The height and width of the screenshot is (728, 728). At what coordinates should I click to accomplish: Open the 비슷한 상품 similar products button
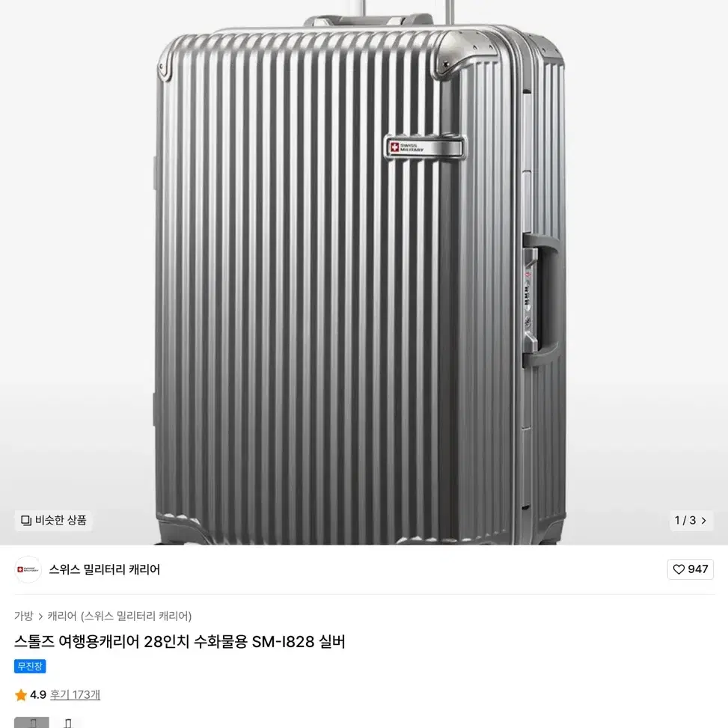pos(53,520)
